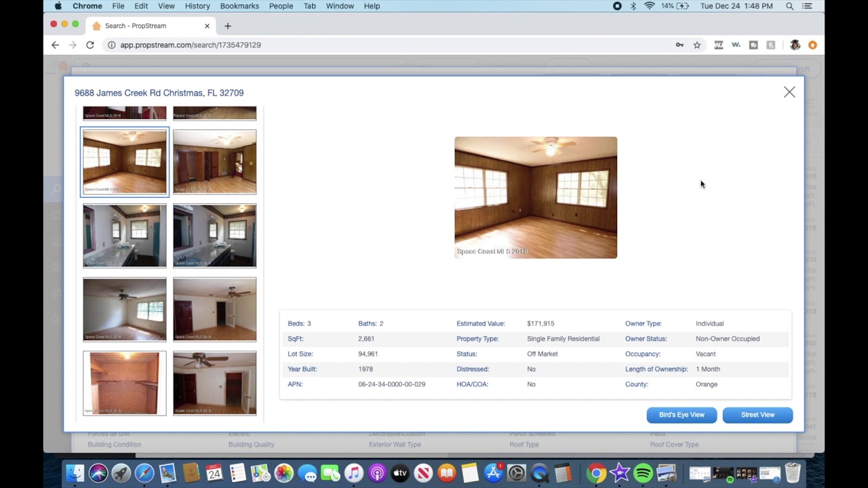Open Spotify from the Dock
The height and width of the screenshot is (488, 868).
[x=643, y=472]
